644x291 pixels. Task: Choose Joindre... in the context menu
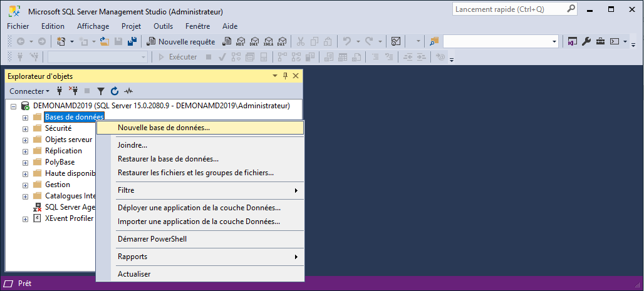tap(200, 145)
